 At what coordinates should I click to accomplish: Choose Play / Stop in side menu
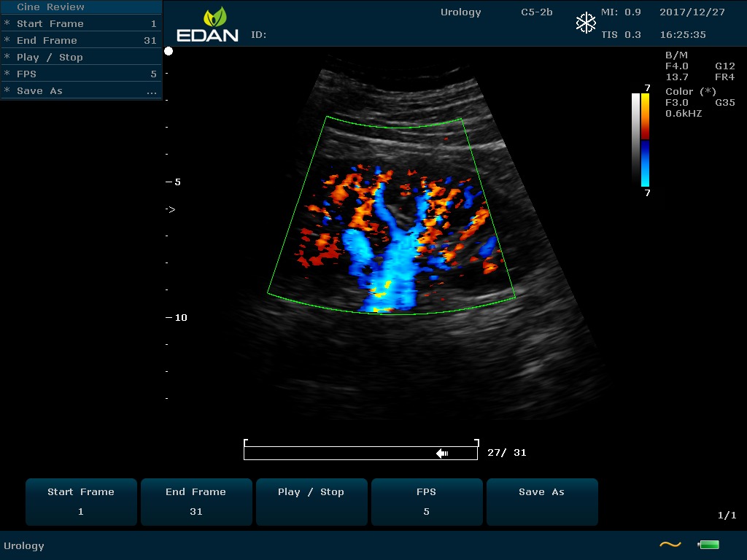coord(80,57)
